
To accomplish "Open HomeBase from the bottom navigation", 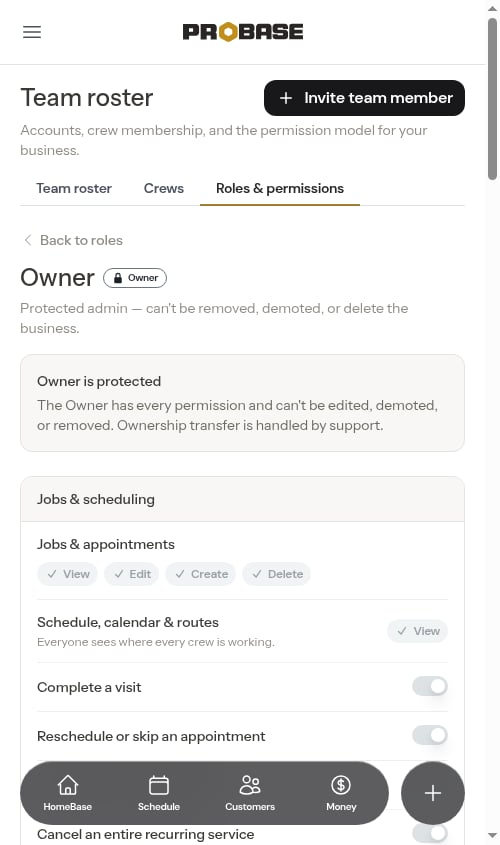I will 68,793.
